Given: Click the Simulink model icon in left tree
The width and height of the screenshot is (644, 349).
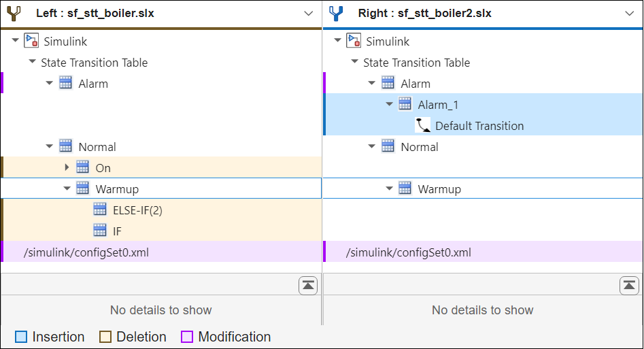Looking at the screenshot, I should point(31,41).
